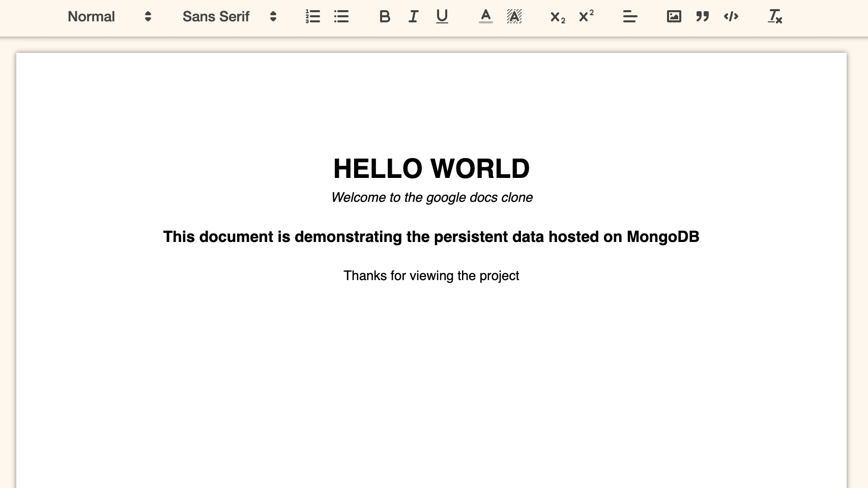The height and width of the screenshot is (488, 868).
Task: Toggle italic formatting
Action: click(413, 17)
